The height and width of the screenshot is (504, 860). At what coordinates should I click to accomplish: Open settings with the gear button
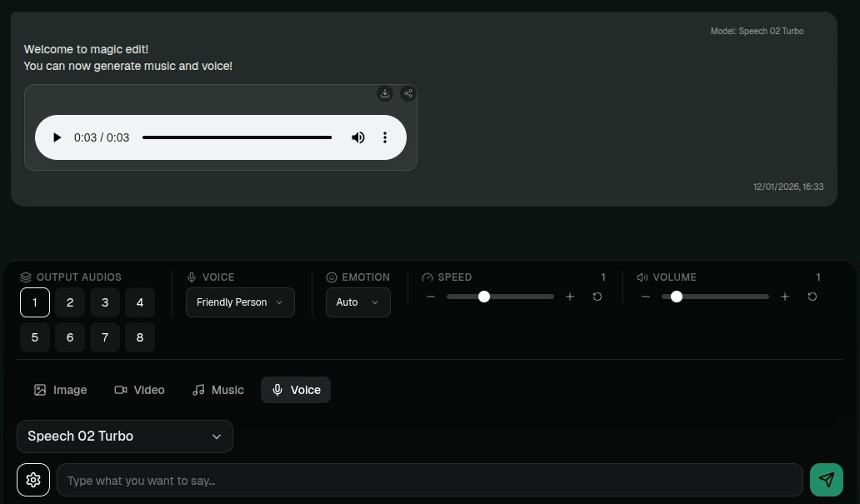33,480
